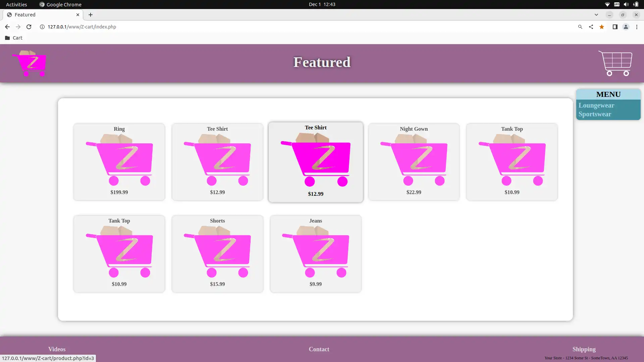Click the Ring product cart icon
This screenshot has width=644, height=362.
[119, 160]
